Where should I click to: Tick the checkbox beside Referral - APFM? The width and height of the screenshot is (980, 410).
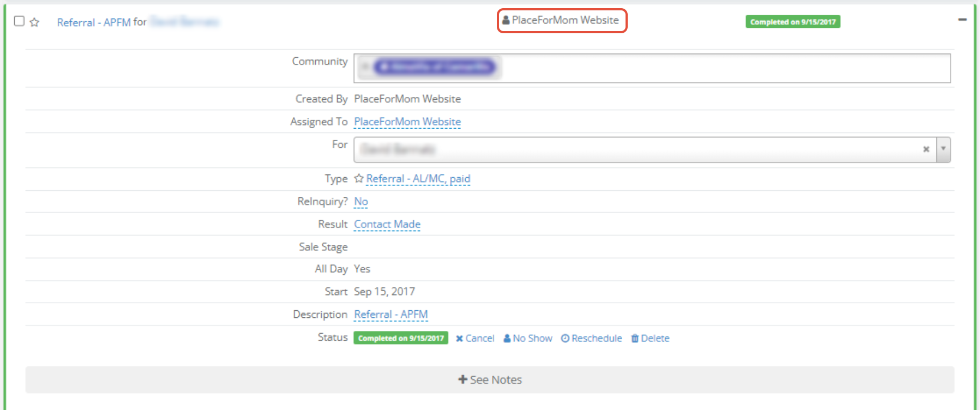point(19,21)
